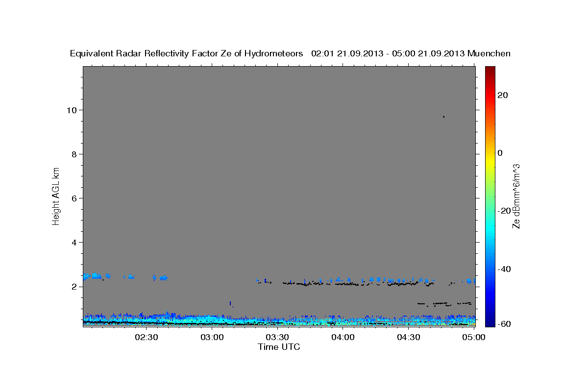Click the 03:30 time tick label
The height and width of the screenshot is (392, 588).
pos(277,337)
